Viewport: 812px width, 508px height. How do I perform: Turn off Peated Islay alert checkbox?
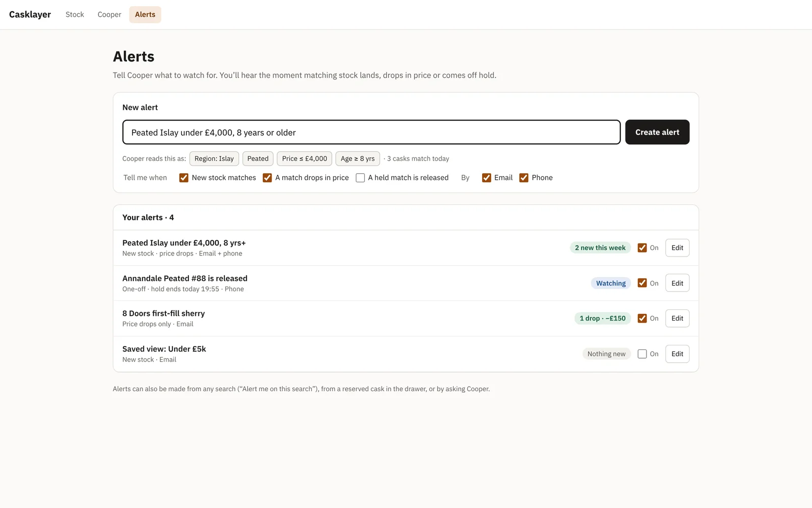point(642,248)
